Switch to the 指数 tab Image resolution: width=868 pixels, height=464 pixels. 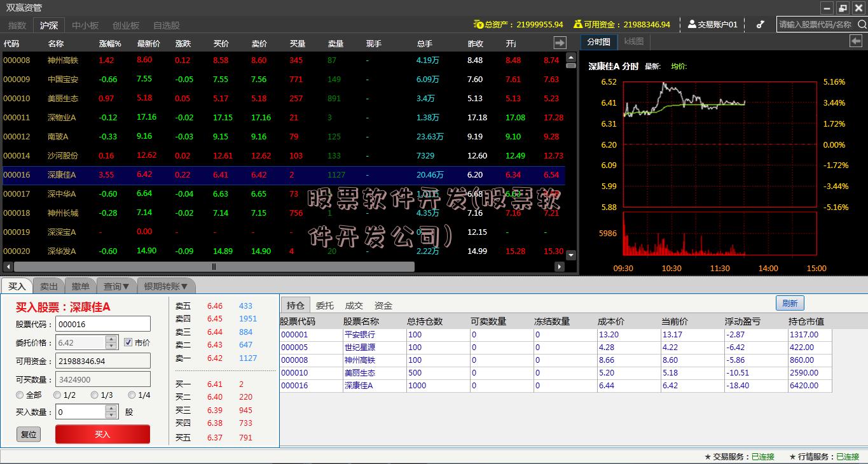point(17,25)
